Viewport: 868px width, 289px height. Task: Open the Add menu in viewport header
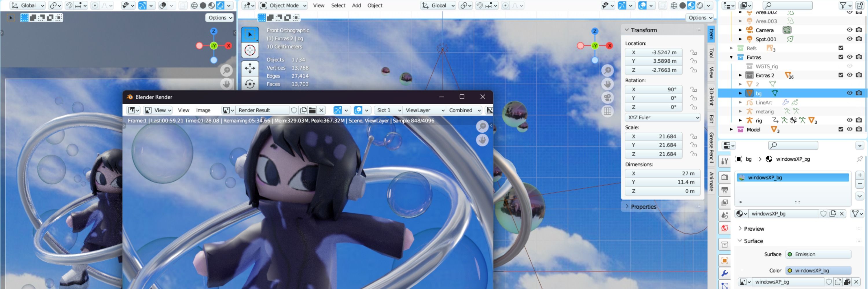[x=356, y=5]
